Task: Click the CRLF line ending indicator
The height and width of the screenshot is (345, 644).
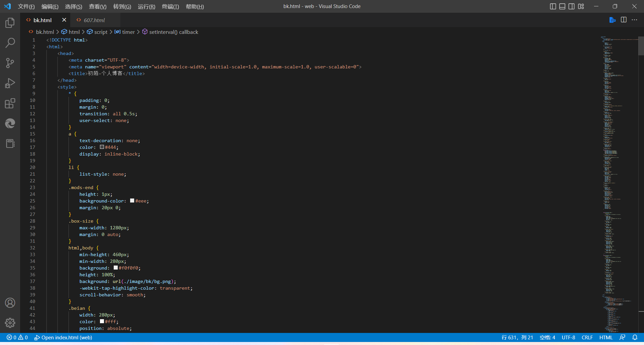Action: point(587,338)
